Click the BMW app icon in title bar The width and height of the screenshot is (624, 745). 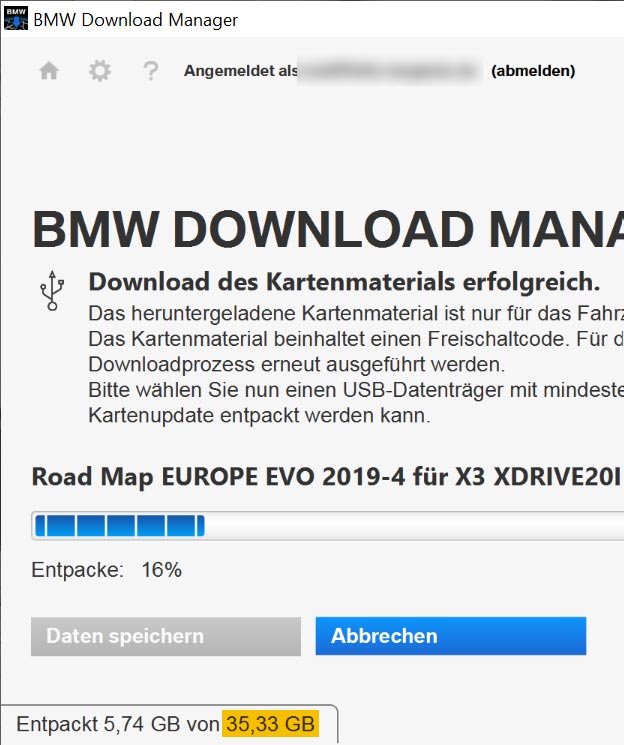click(17, 18)
